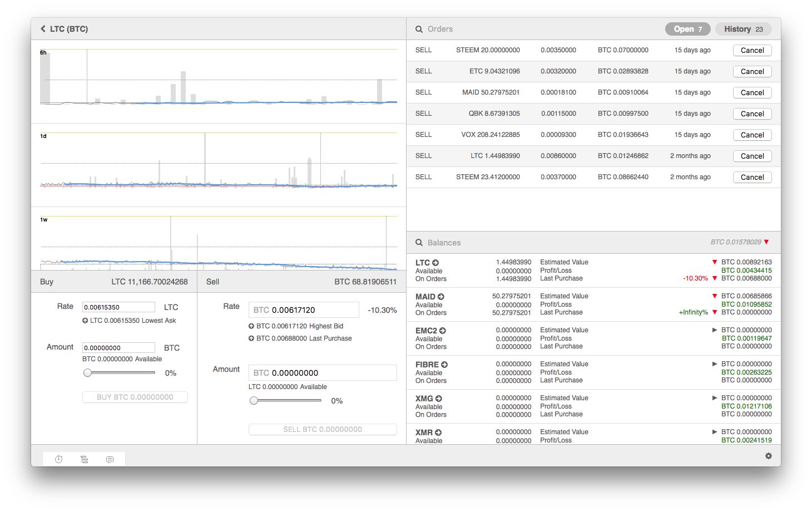Open settings with the gear icon
812x511 pixels.
pos(769,456)
